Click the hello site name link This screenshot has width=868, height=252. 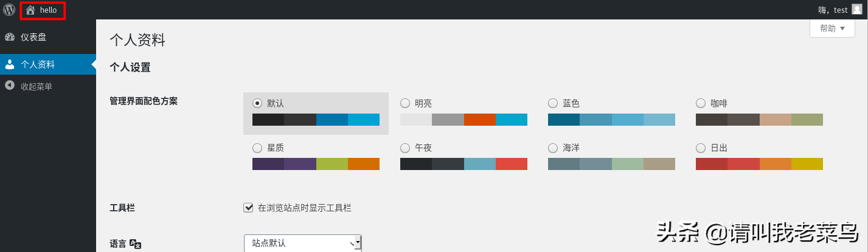(48, 10)
